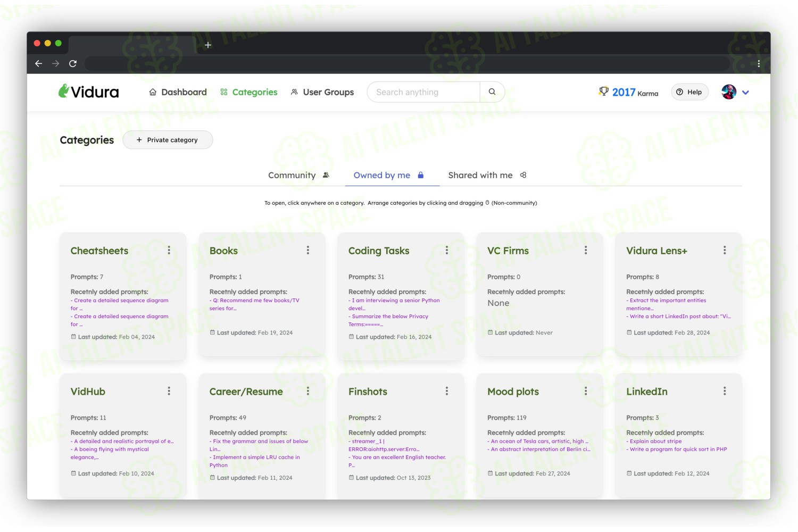Expand the profile dropdown chevron
The height and width of the screenshot is (532, 798).
pyautogui.click(x=746, y=93)
